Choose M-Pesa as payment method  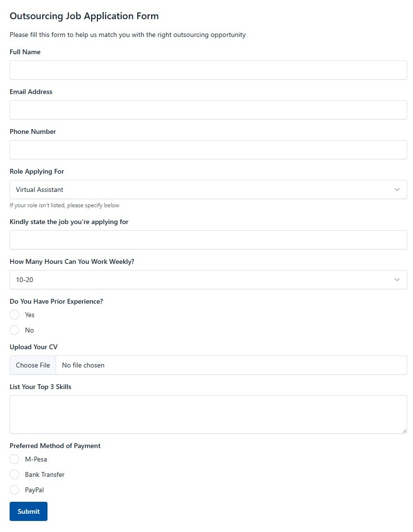pyautogui.click(x=14, y=459)
